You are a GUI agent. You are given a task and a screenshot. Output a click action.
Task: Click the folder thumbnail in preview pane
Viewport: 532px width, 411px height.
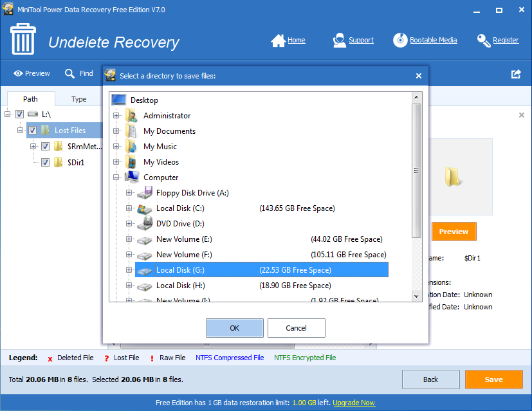click(x=452, y=176)
